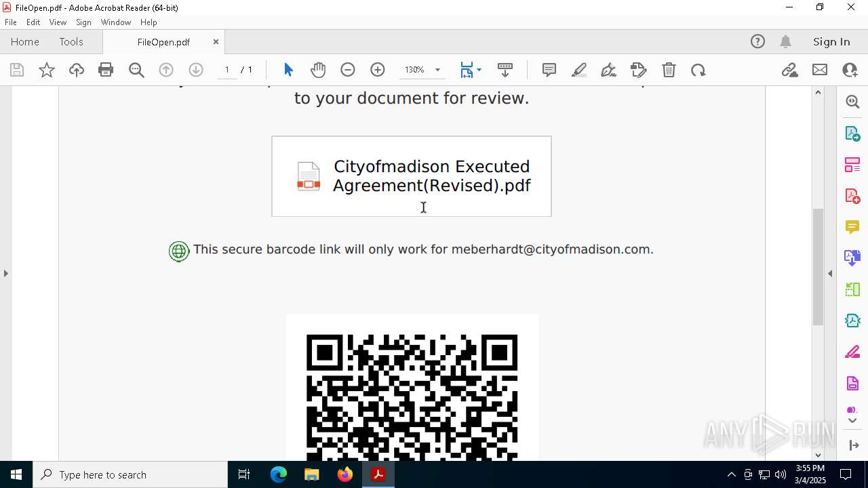Click the page number field
868x488 pixels.
[x=226, y=70]
